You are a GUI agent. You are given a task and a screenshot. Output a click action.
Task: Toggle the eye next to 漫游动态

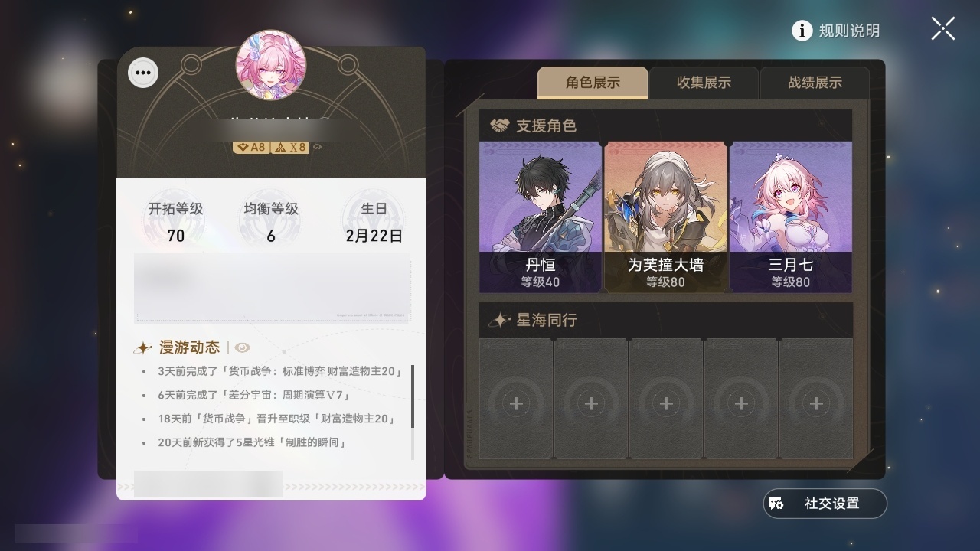click(242, 347)
